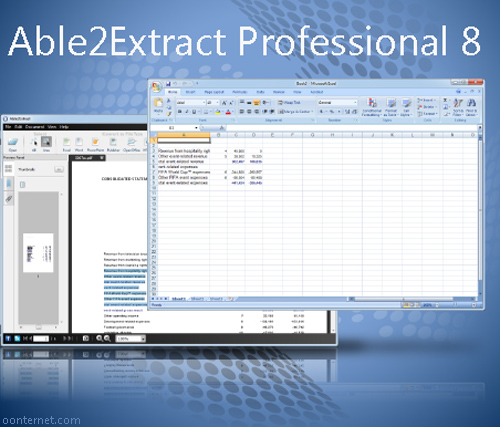Open the font size dropdown in Excel
This screenshot has width=500, height=427.
(x=217, y=103)
